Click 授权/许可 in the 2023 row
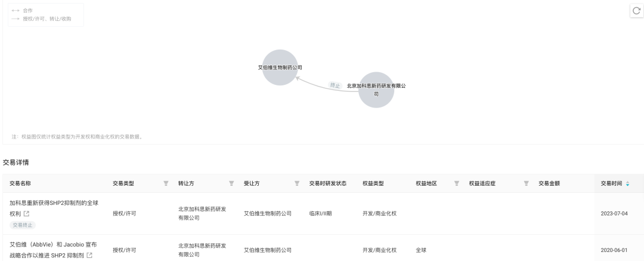 125,214
